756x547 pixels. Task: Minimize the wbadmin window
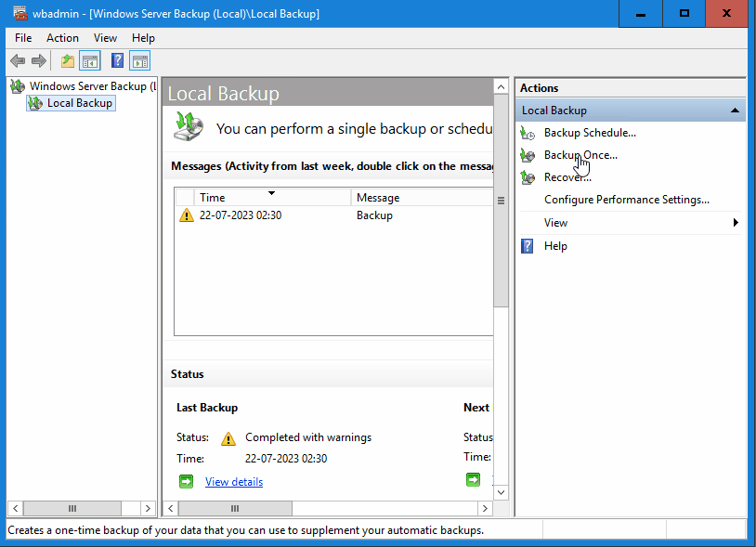coord(641,14)
